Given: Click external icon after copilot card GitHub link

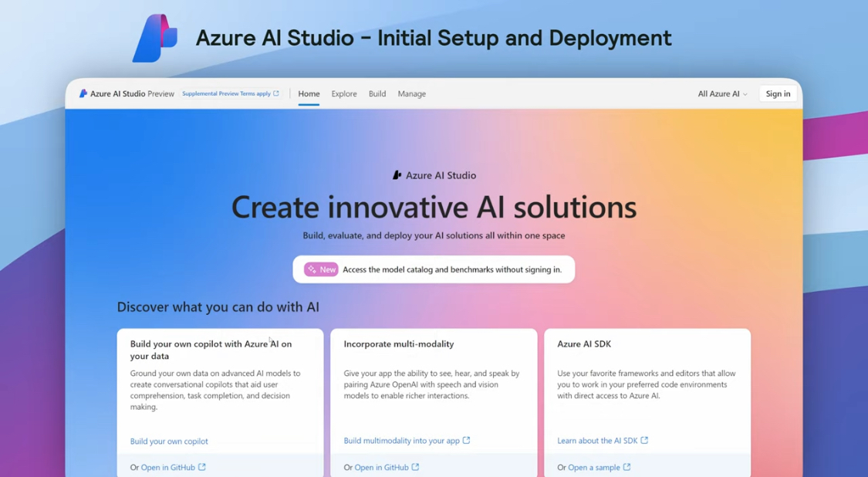Looking at the screenshot, I should 202,467.
